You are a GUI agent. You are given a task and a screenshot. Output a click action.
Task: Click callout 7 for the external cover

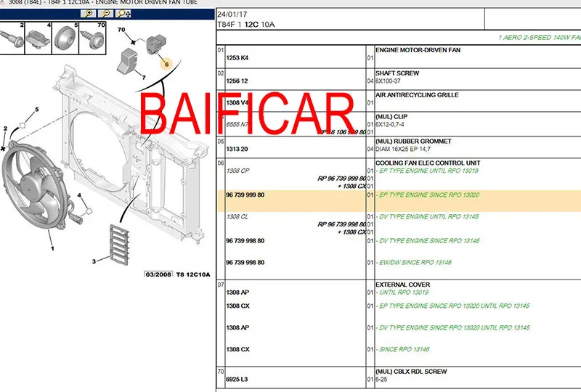click(x=144, y=78)
